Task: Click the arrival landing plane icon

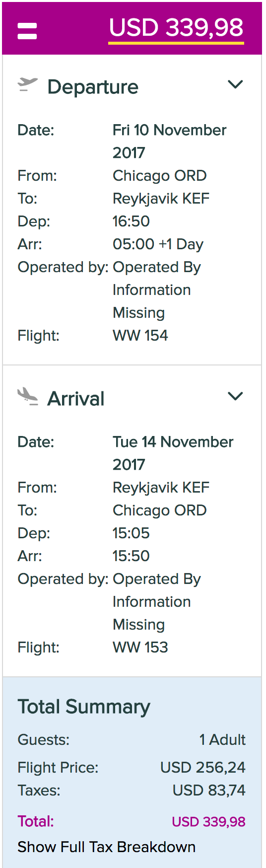Action: point(27,397)
